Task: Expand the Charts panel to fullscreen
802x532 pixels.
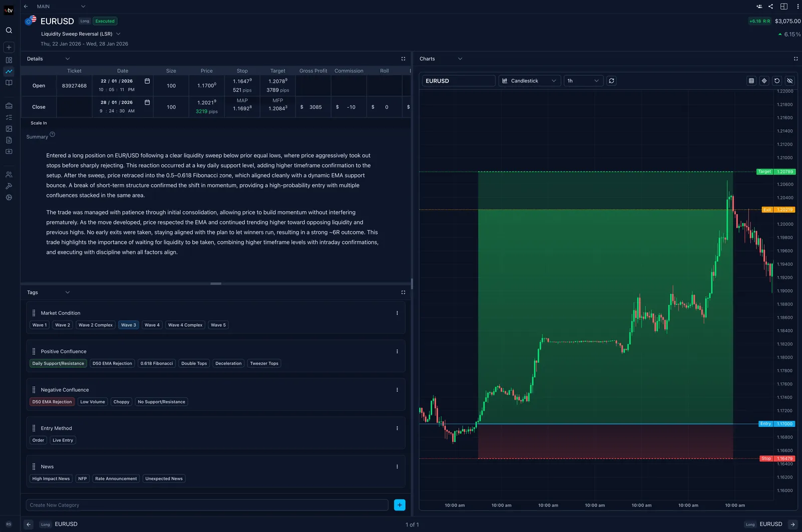Action: (x=795, y=59)
